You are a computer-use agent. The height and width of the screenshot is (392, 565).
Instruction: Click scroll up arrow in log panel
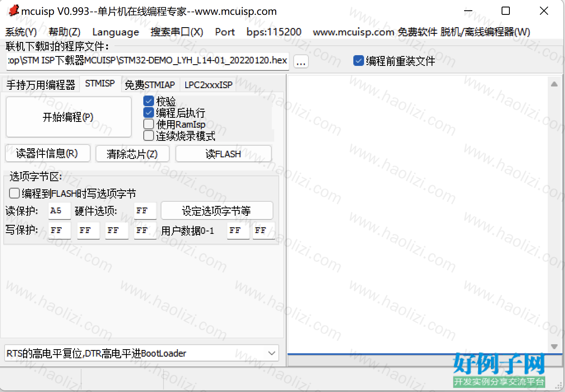[554, 84]
